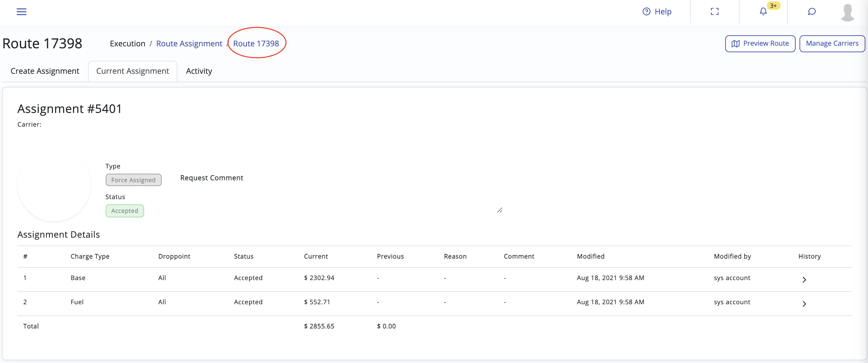
Task: Open the user profile avatar
Action: click(847, 12)
